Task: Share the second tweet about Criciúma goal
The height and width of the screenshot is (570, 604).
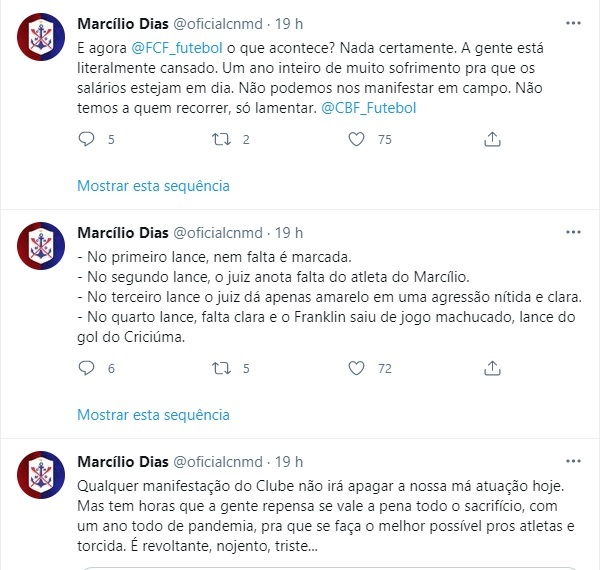Action: [492, 368]
